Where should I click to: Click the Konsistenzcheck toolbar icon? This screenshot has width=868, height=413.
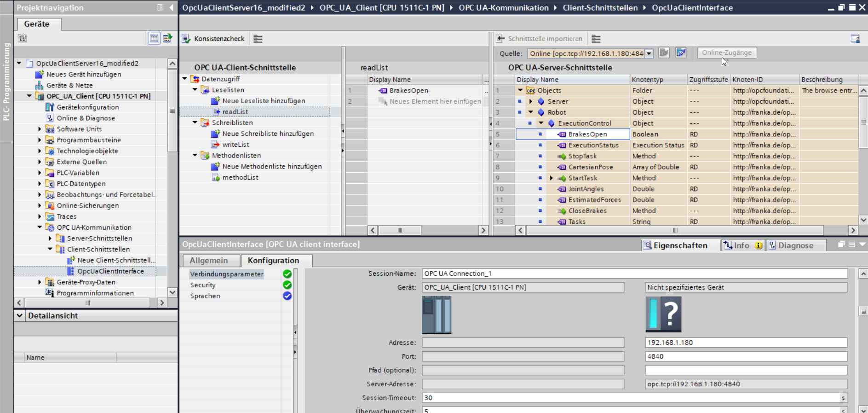coord(186,39)
